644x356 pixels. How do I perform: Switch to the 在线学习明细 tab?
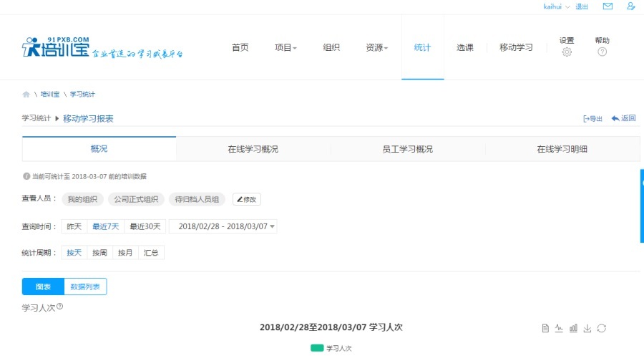coord(562,149)
